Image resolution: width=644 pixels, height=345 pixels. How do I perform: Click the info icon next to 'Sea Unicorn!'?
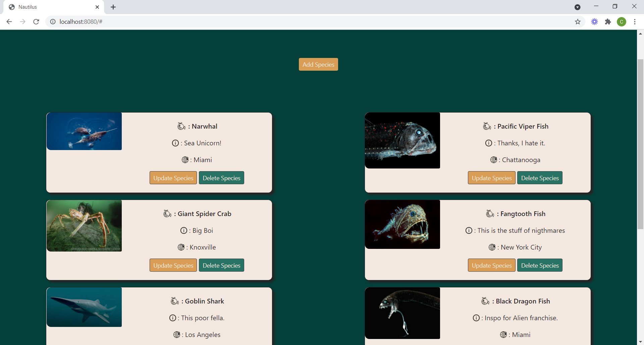pyautogui.click(x=176, y=143)
